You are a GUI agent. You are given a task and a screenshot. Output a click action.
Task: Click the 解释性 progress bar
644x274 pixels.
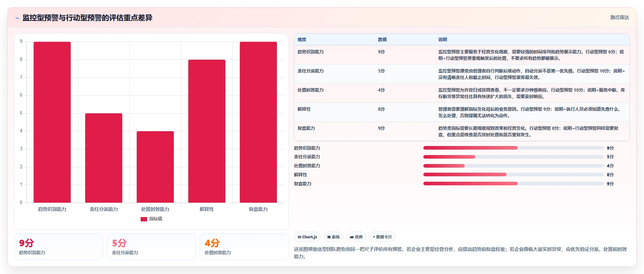point(513,174)
